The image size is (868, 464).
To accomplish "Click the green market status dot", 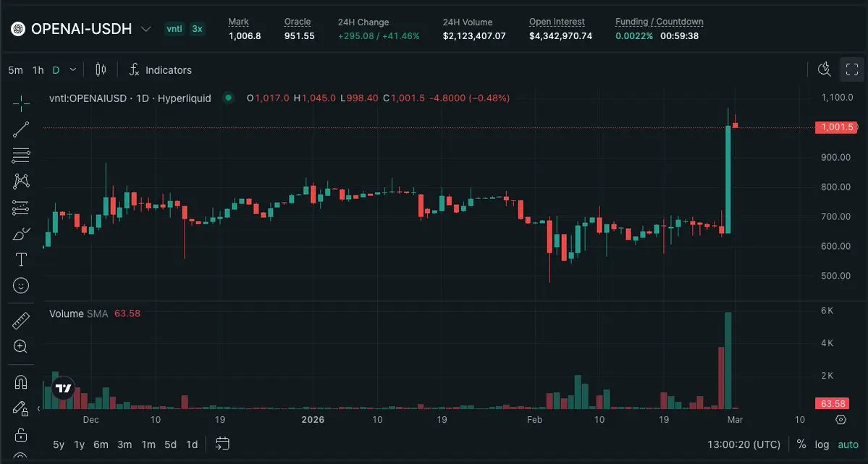I will [x=228, y=98].
